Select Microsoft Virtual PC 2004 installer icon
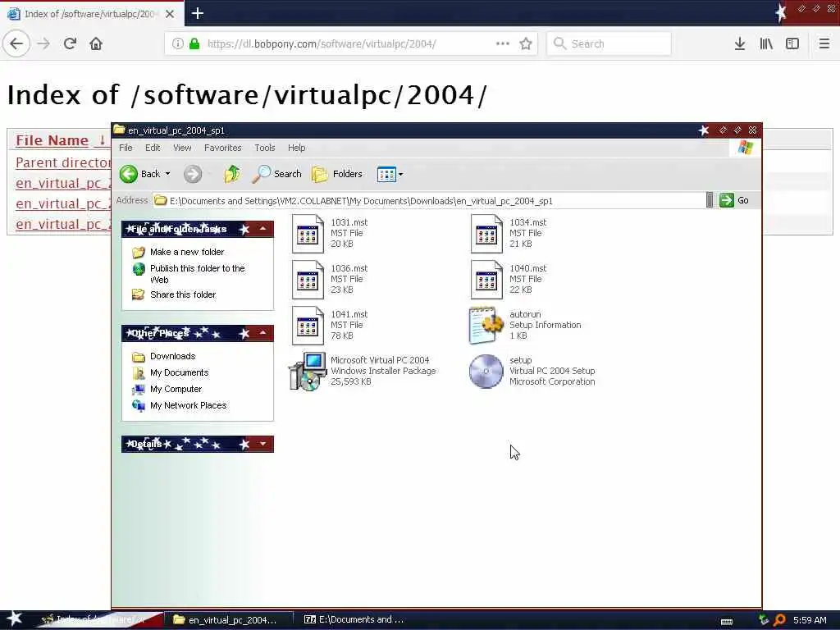The height and width of the screenshot is (630, 840). click(308, 372)
